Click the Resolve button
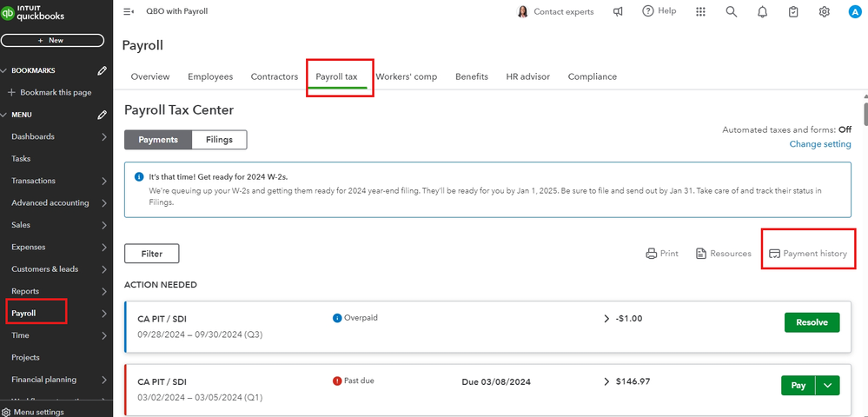Viewport: 868px width, 417px height. tap(812, 322)
